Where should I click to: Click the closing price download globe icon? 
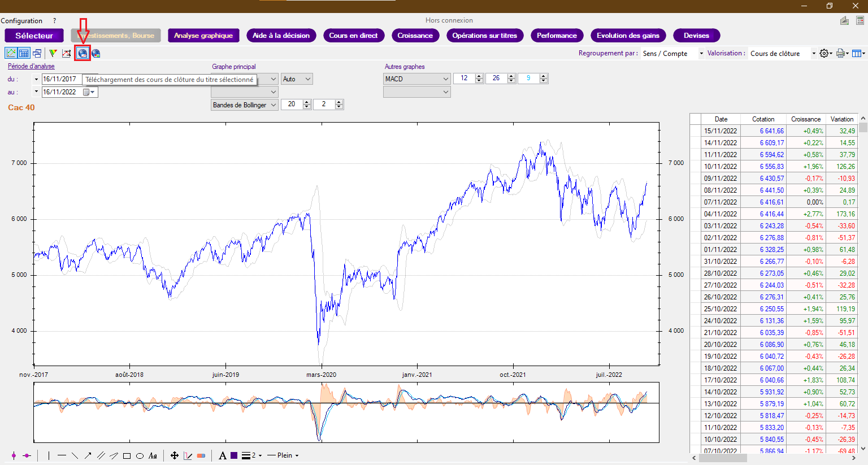click(83, 53)
